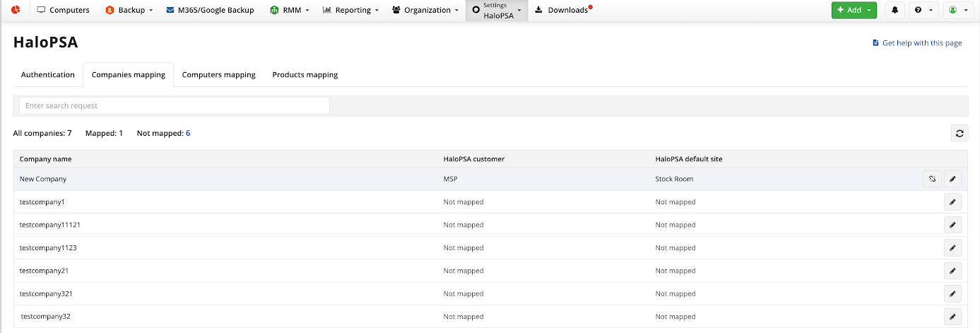Viewport: 980px width, 333px height.
Task: Select the testcompany1 row name
Action: tap(42, 202)
